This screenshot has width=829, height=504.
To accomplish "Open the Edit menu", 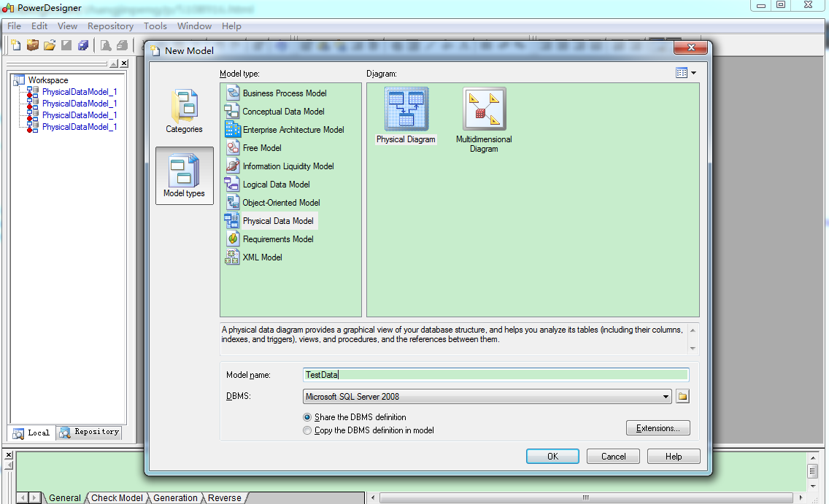I will click(x=39, y=26).
